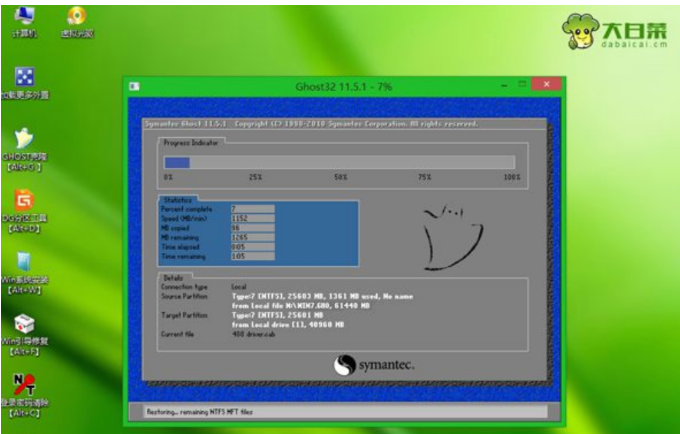Click the Time remaining value field
The height and width of the screenshot is (434, 680).
point(252,255)
